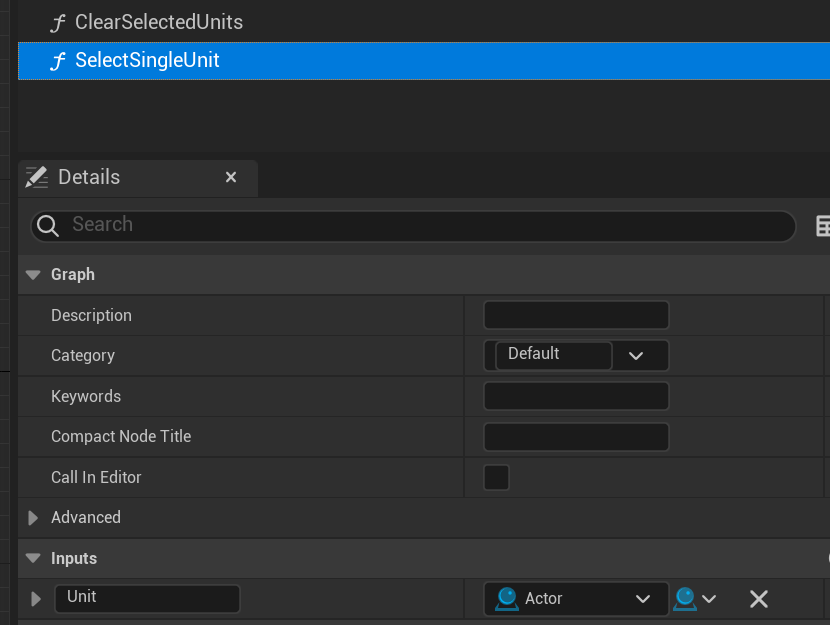Open the property view options grid
830x625 pixels.
coord(823,226)
